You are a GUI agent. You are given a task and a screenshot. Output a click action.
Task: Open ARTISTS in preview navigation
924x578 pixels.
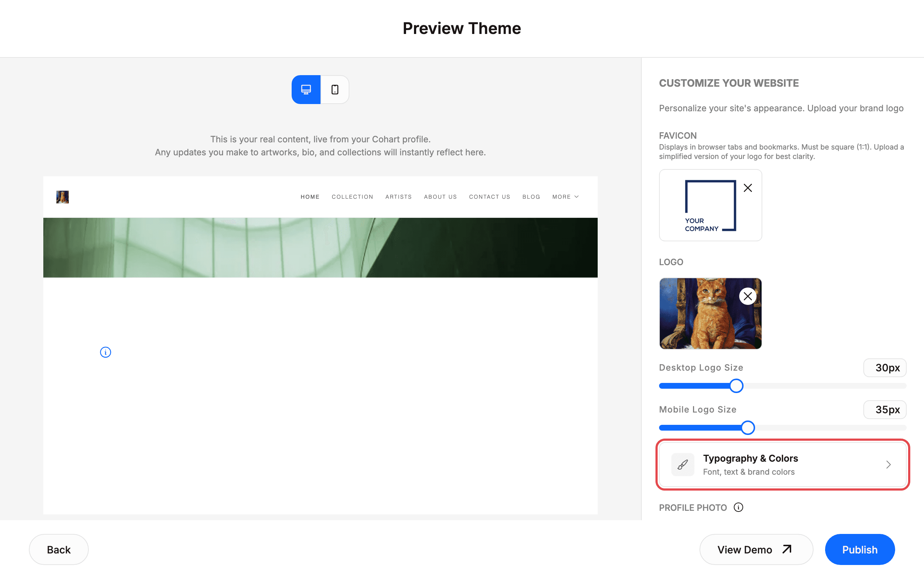[x=398, y=197]
